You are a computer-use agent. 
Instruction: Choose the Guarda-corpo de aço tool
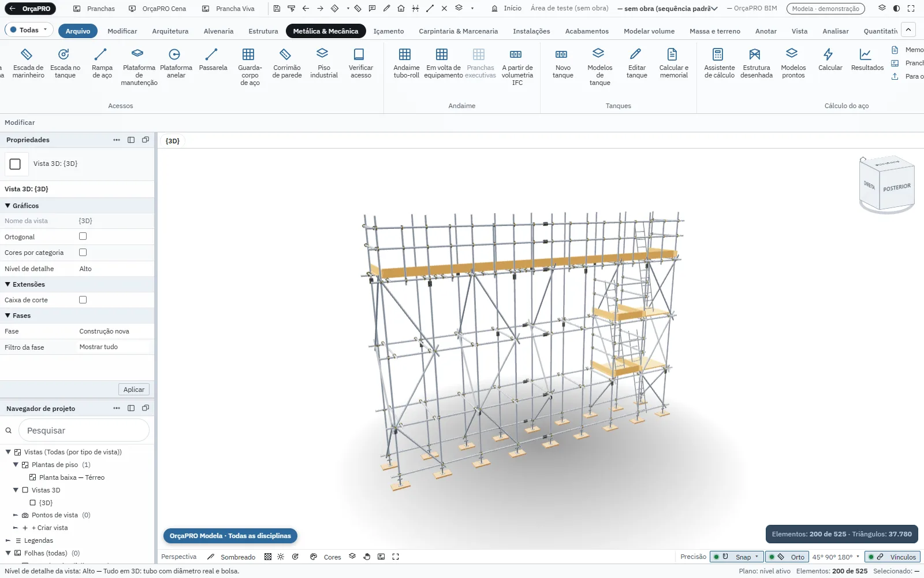point(249,67)
